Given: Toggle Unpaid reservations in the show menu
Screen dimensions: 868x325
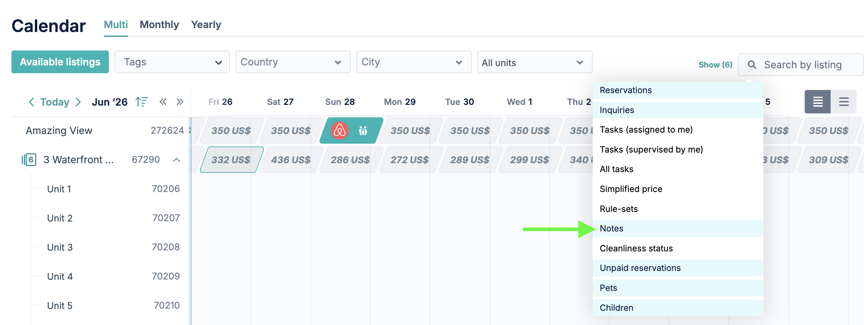Looking at the screenshot, I should [678, 268].
